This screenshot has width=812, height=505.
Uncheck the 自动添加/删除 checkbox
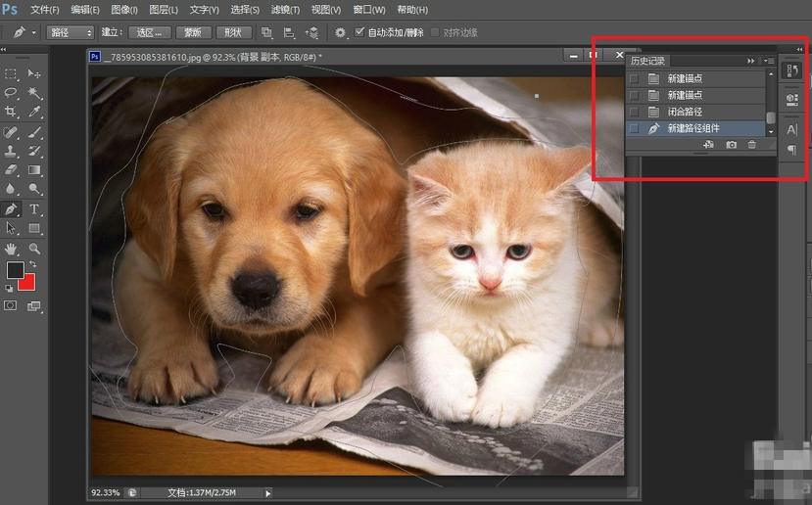pyautogui.click(x=359, y=32)
